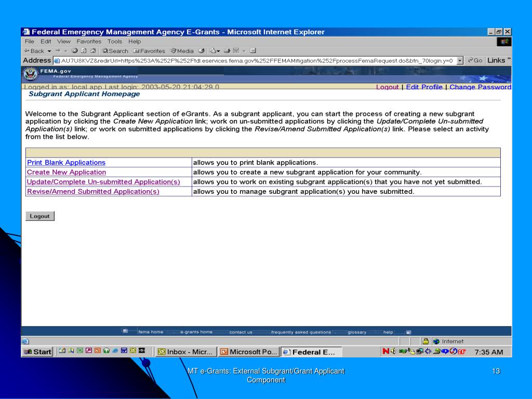Open the Mail button dropdown arrow
The width and height of the screenshot is (532, 399).
coord(218,51)
